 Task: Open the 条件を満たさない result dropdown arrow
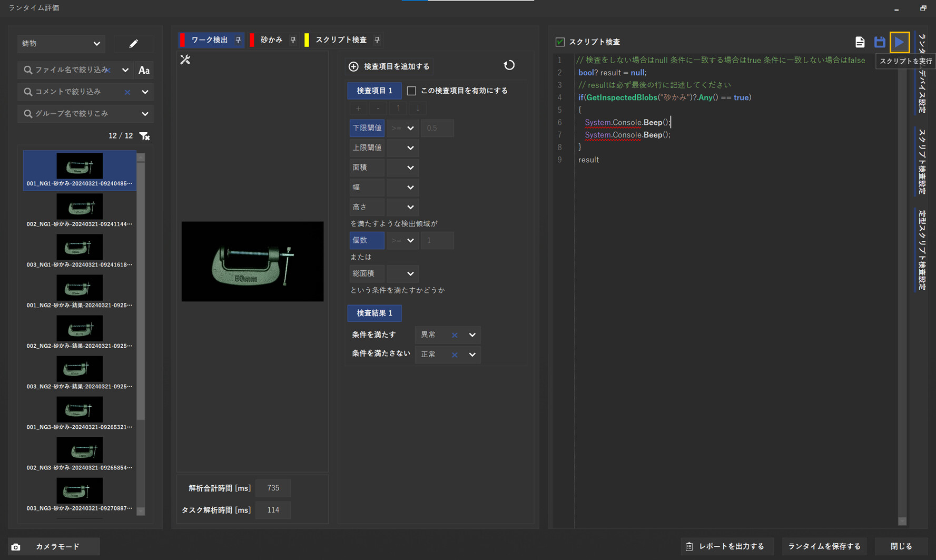tap(472, 355)
